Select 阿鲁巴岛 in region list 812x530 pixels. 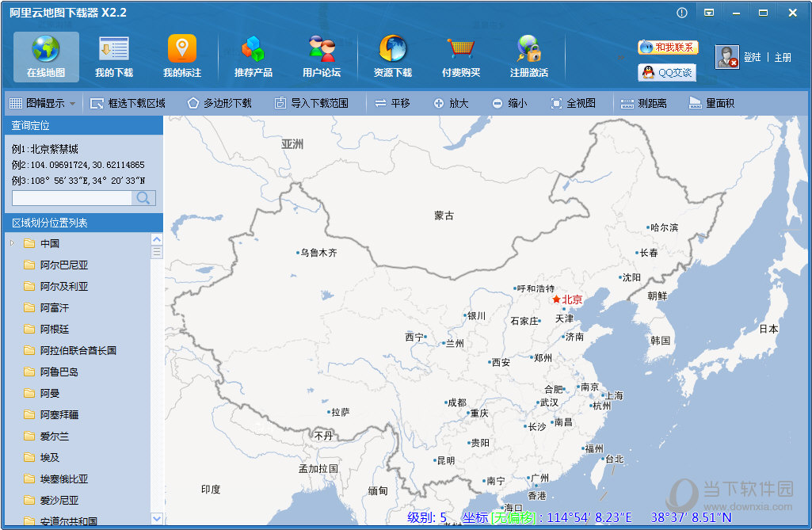[x=59, y=372]
